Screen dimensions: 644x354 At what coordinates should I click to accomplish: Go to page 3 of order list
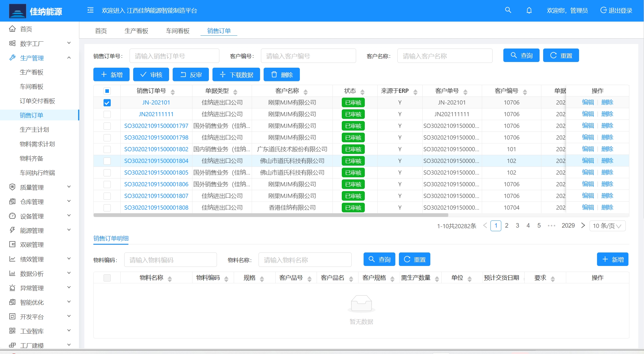point(517,226)
